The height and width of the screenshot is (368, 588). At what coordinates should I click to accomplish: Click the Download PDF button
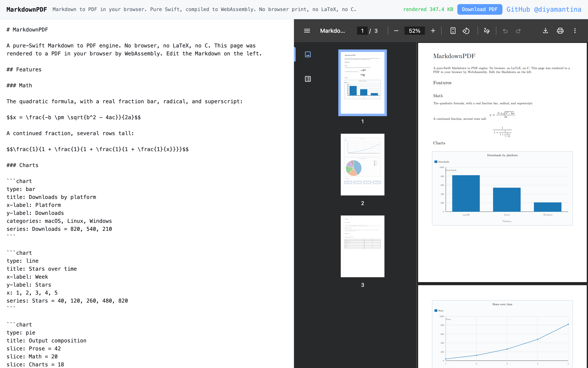[x=480, y=9]
